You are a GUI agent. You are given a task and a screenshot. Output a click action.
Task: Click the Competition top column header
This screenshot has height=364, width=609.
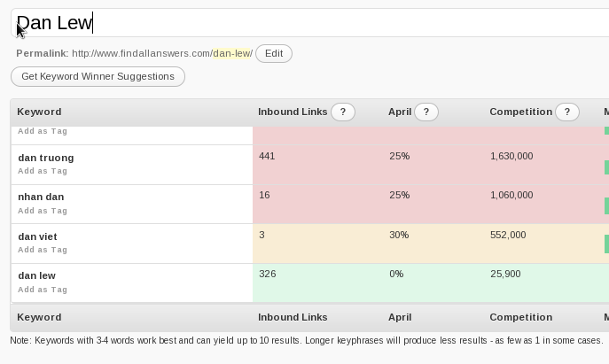pyautogui.click(x=520, y=112)
